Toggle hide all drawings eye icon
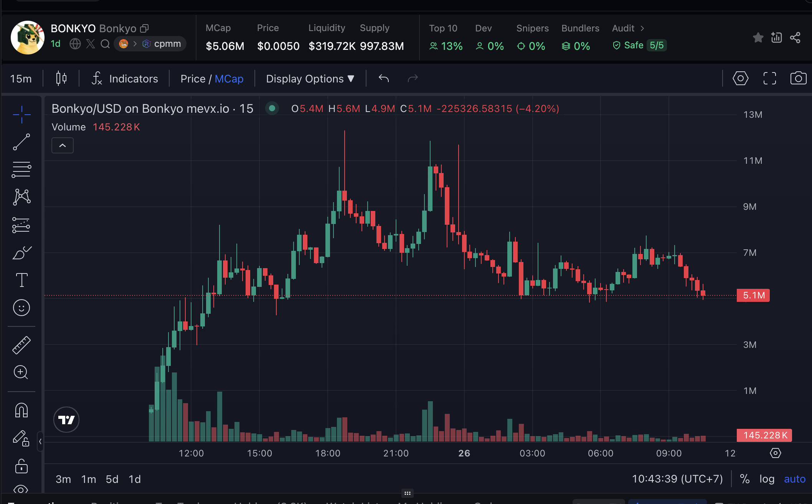This screenshot has height=504, width=812. tap(21, 489)
